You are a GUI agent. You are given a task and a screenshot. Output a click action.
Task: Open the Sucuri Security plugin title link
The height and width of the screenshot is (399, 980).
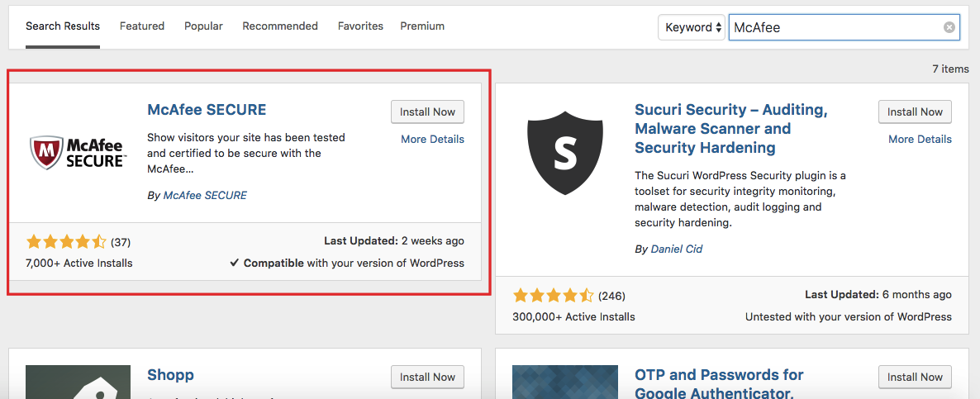731,129
